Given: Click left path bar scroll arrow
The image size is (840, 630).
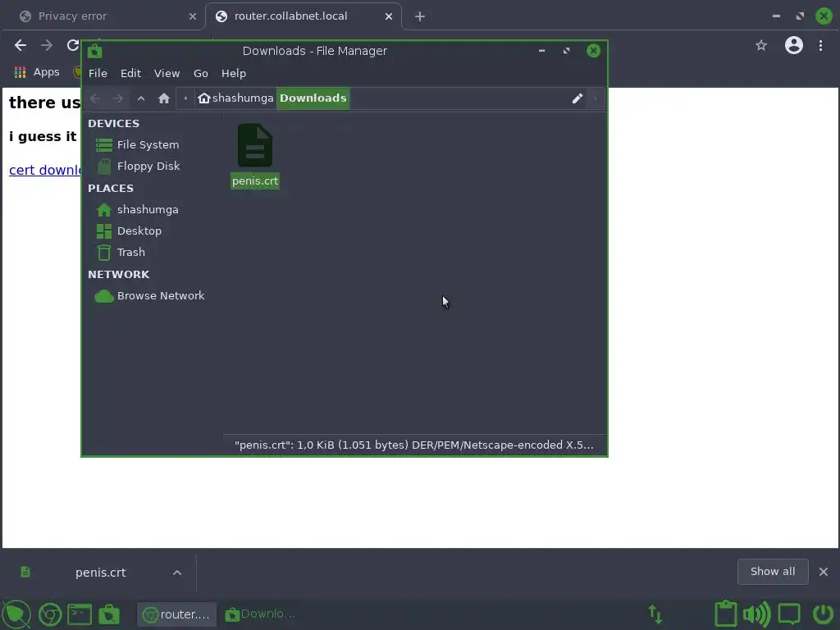Looking at the screenshot, I should [185, 98].
